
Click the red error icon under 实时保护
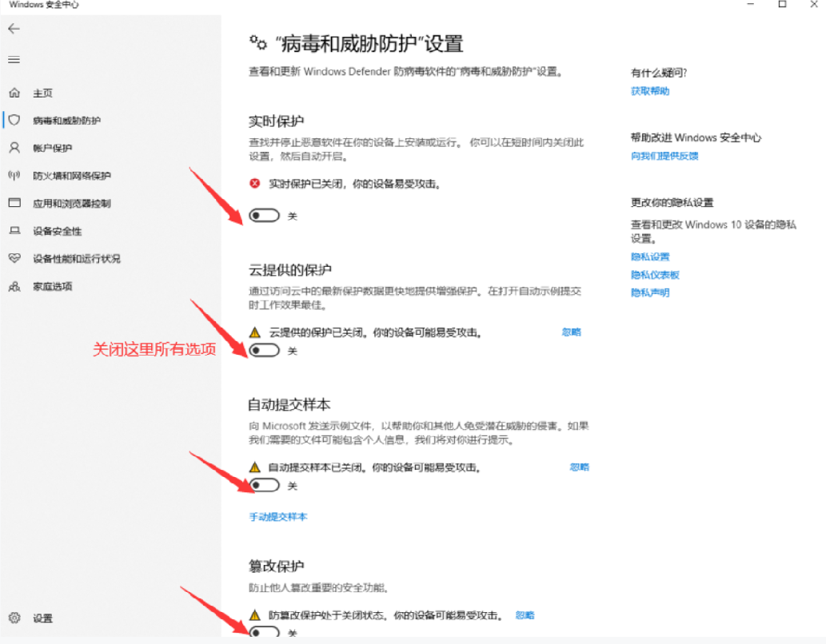click(255, 183)
